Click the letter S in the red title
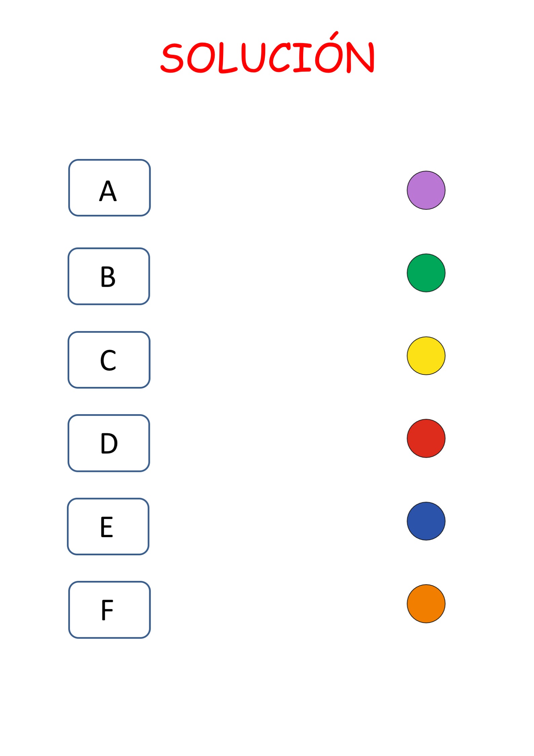Screen dimensions: 534x756 [x=172, y=58]
